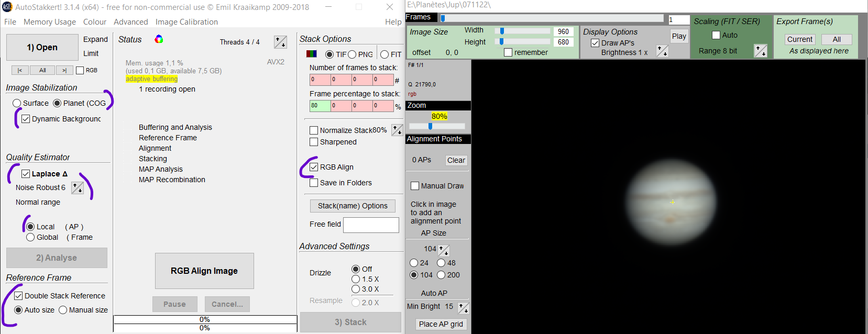Click the Noise Robust value adjuster icon
868x334 pixels.
point(78,187)
